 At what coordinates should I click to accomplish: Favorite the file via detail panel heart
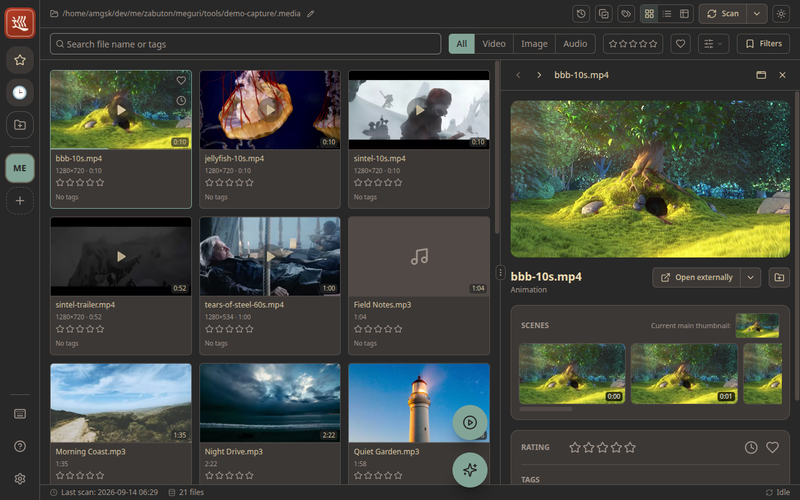click(x=772, y=447)
